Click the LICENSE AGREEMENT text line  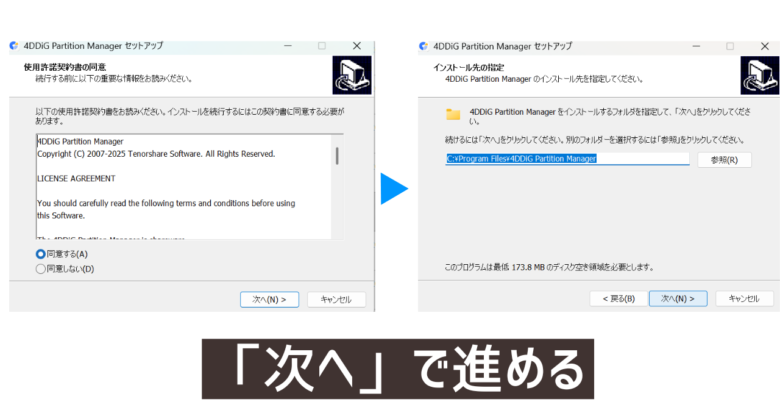click(76, 179)
